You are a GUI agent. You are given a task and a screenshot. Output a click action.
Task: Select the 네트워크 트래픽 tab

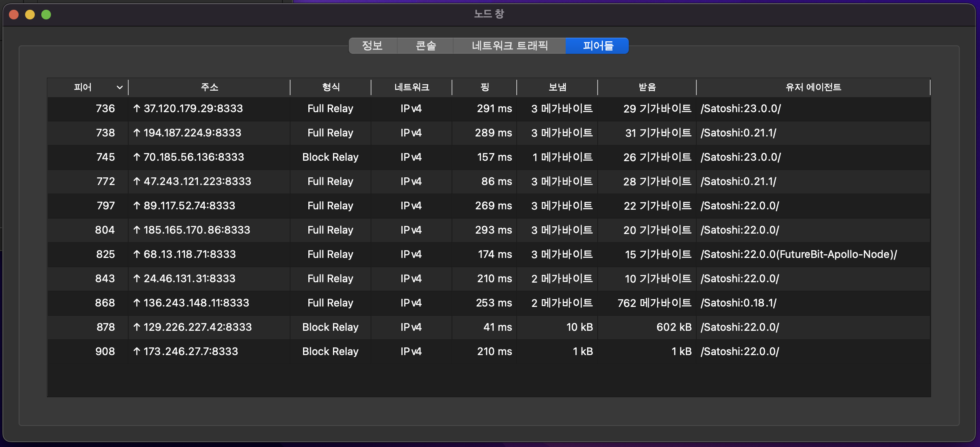(x=509, y=46)
